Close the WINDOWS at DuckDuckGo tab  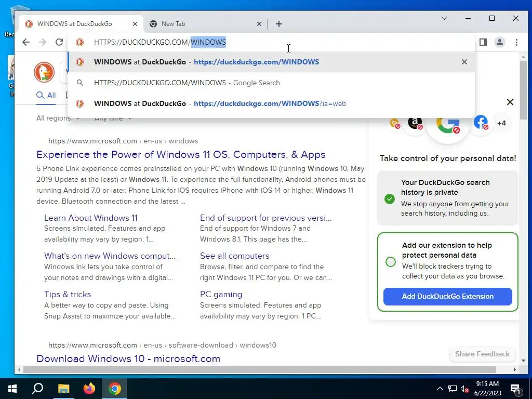point(135,24)
